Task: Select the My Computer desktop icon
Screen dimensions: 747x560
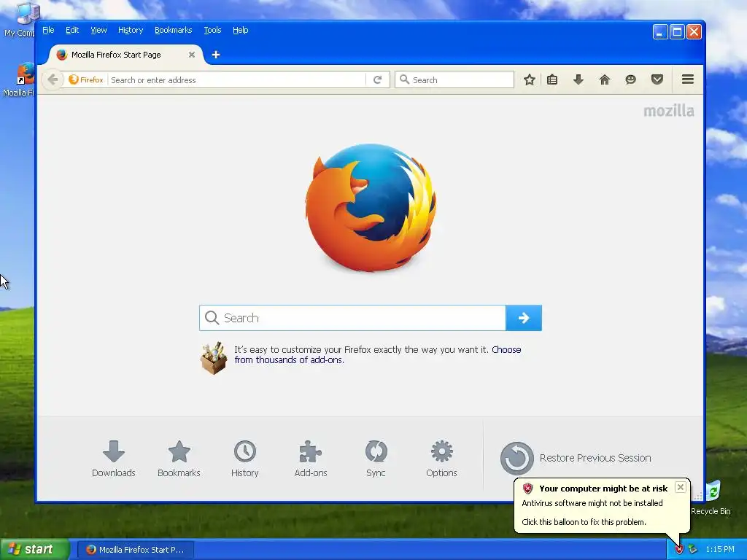Action: 19,20
